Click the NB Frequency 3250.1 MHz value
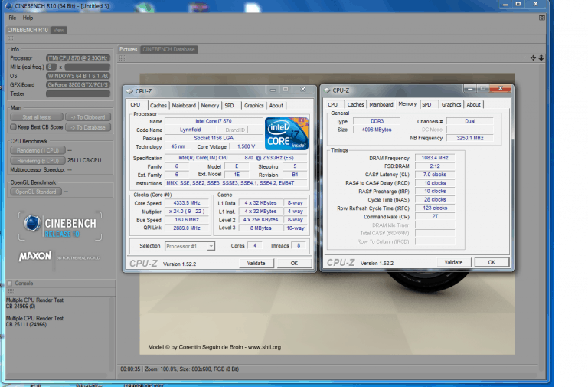 click(x=470, y=138)
